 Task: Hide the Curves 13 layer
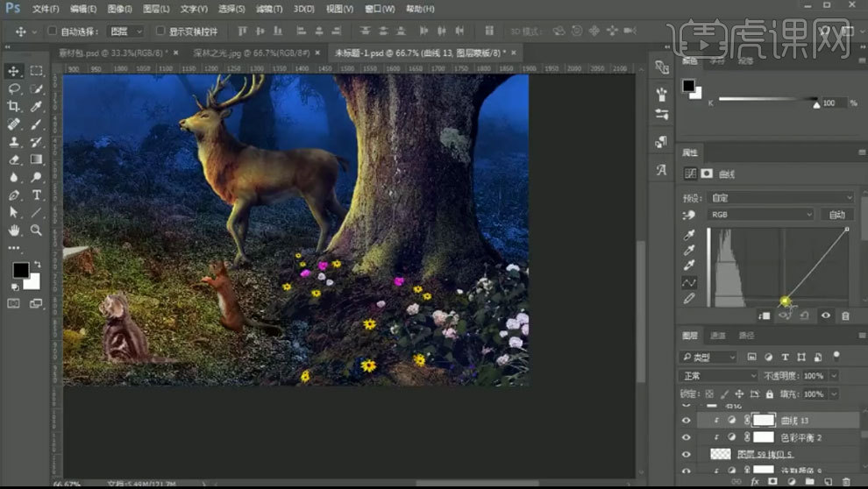(x=687, y=421)
